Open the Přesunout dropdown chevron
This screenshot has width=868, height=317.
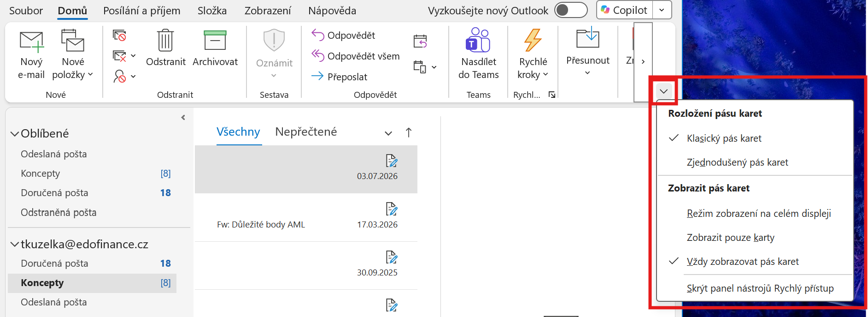point(587,73)
